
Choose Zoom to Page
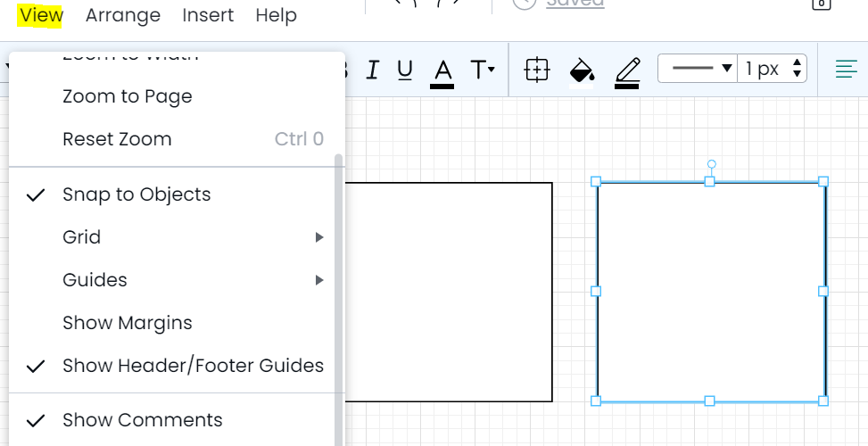click(178, 96)
